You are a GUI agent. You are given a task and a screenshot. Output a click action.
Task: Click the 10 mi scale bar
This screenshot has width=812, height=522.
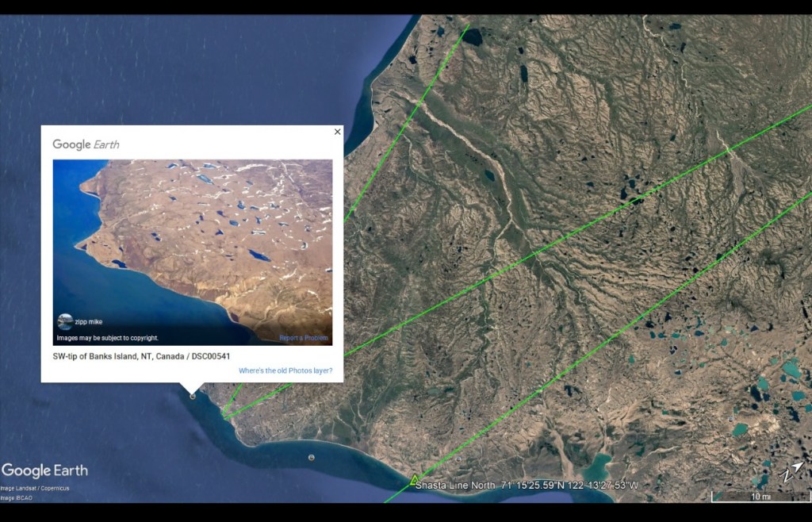(760, 497)
